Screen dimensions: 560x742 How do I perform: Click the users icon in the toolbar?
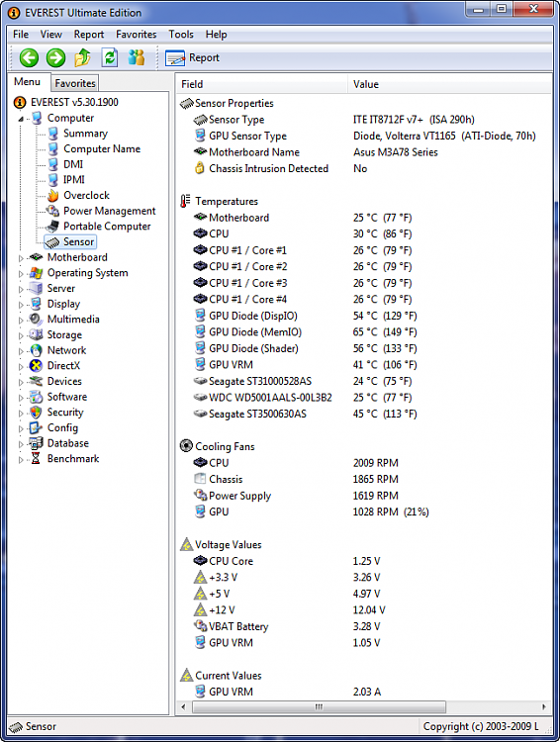click(137, 57)
